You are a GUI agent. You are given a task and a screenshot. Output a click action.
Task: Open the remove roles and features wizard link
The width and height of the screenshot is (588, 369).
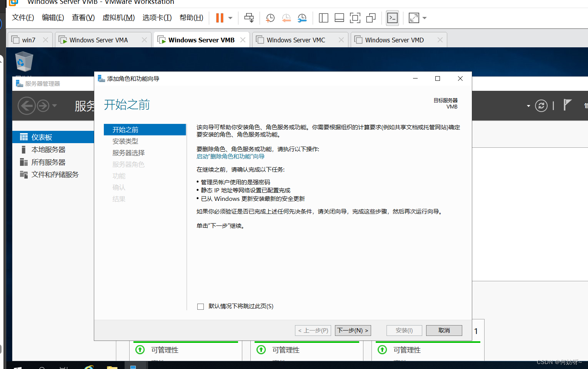(x=230, y=157)
